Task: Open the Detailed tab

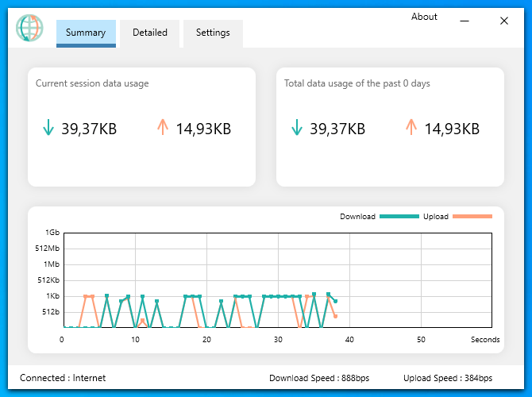Action: pos(150,33)
